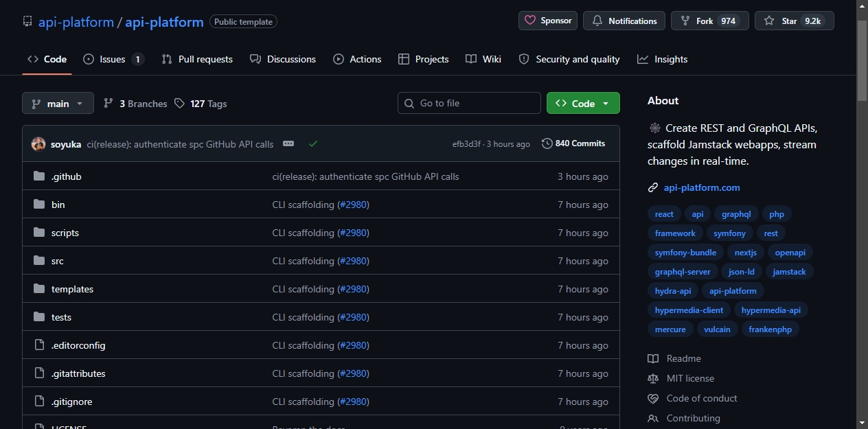Viewport: 868px width, 429px height.
Task: Click the tag icon beside 127 Tags
Action: point(179,104)
